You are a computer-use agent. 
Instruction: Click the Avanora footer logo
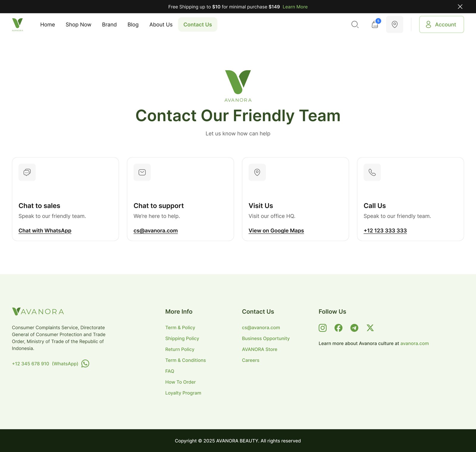click(x=38, y=311)
